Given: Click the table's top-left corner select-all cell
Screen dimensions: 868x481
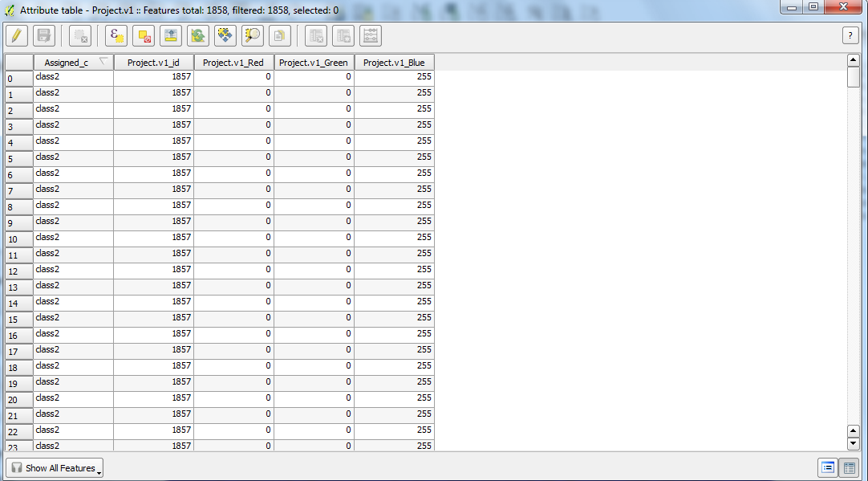Looking at the screenshot, I should 19,63.
